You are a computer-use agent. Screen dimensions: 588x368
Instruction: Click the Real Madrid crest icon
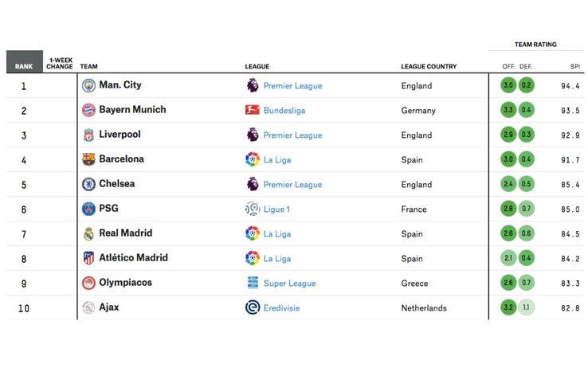[x=88, y=233]
